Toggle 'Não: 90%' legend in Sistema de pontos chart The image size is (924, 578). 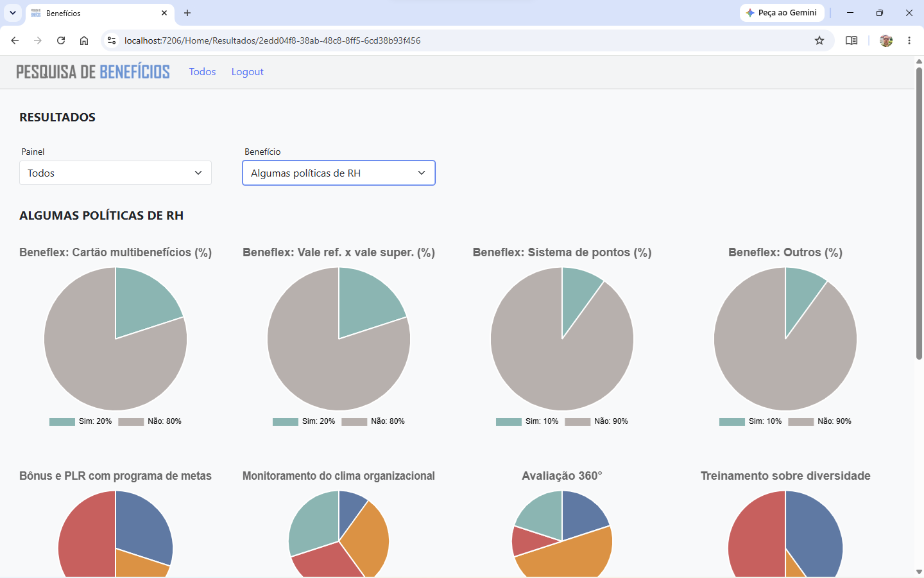coord(596,421)
